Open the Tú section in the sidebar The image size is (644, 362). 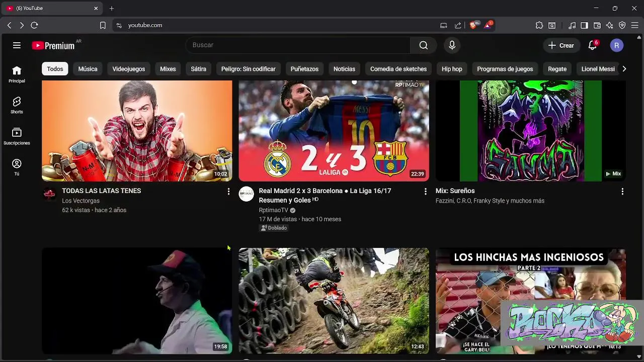click(17, 167)
